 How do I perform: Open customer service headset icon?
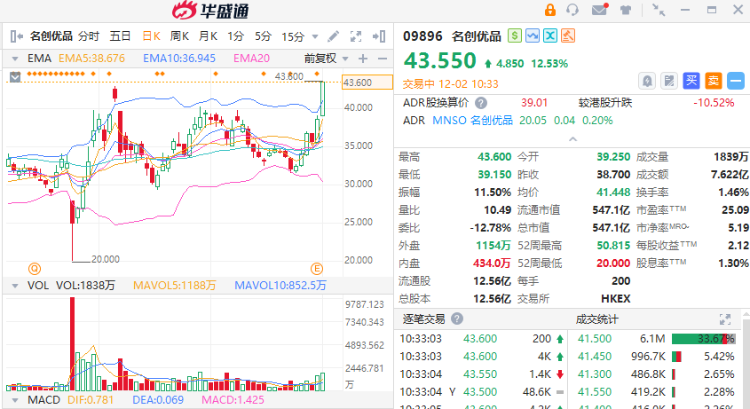(x=572, y=10)
